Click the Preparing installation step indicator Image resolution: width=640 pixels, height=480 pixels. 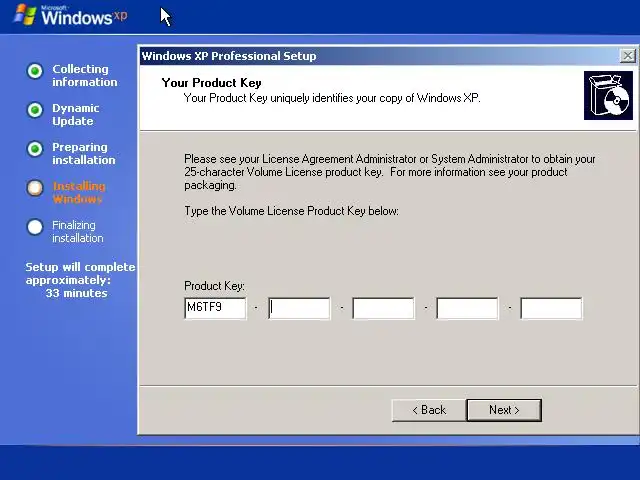(35, 149)
